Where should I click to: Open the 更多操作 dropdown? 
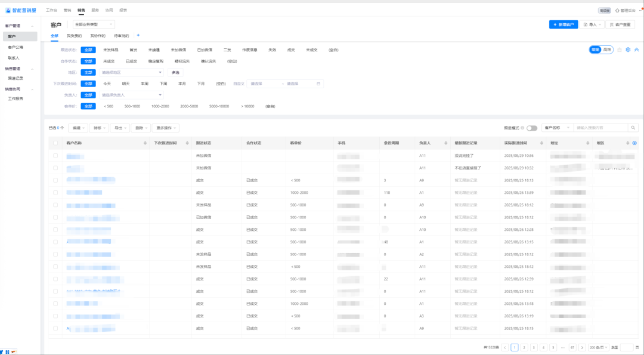point(166,128)
